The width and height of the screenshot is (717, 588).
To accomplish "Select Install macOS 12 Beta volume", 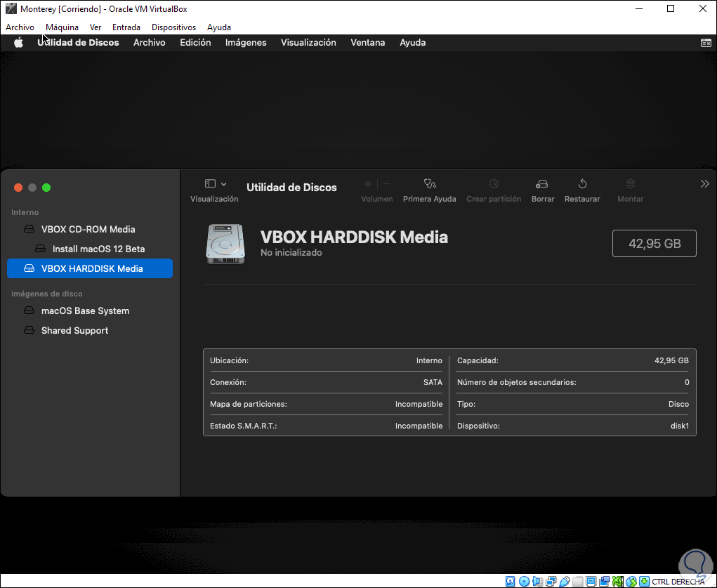I will [x=90, y=249].
